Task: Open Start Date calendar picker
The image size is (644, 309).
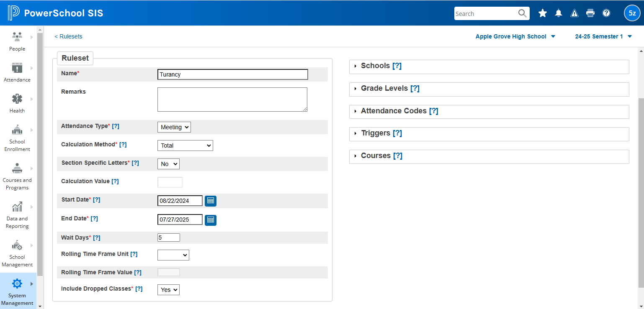Action: tap(211, 201)
